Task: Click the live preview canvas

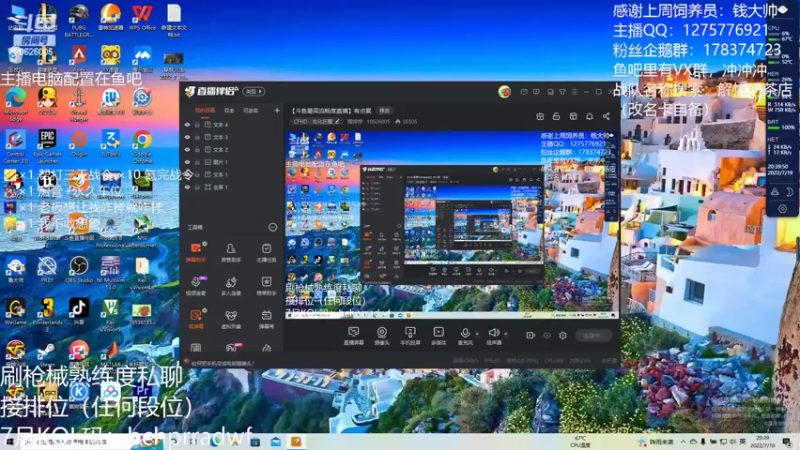Action: coord(452,225)
